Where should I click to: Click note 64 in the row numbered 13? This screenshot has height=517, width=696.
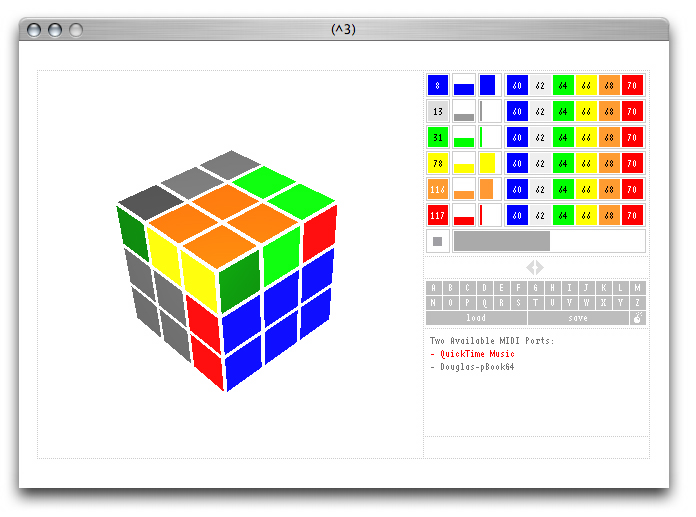pyautogui.click(x=563, y=111)
